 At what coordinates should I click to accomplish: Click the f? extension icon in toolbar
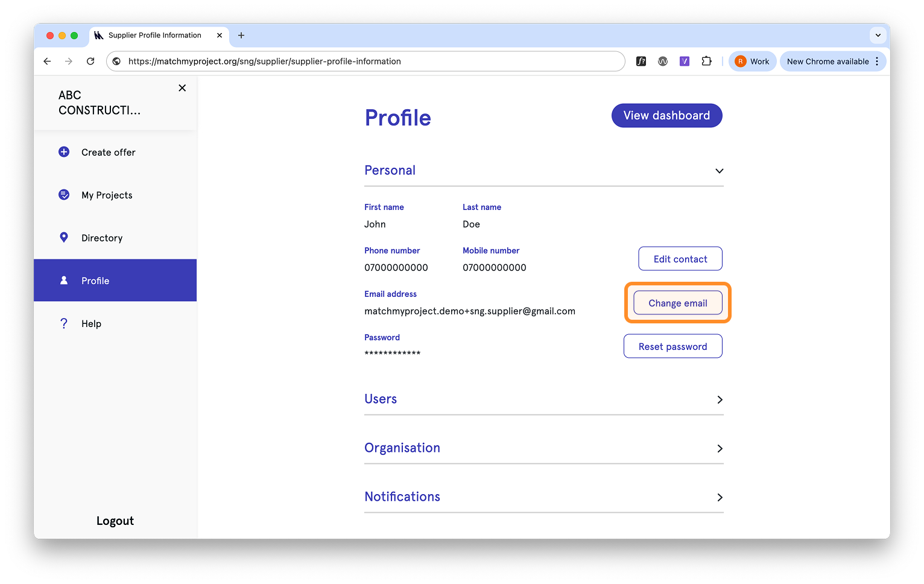click(641, 61)
